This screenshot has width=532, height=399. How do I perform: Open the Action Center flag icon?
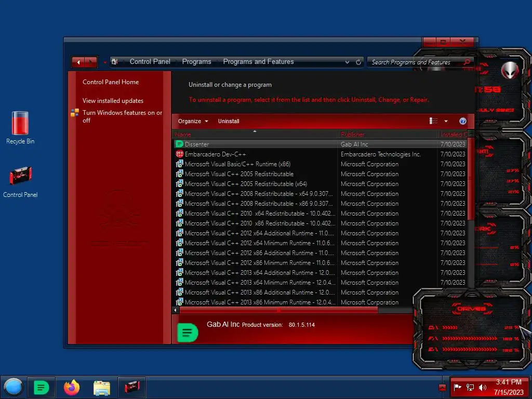[x=457, y=387]
